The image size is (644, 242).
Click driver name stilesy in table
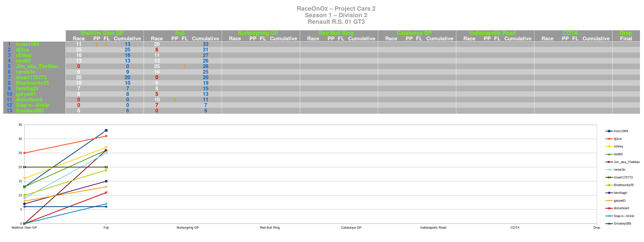click(24, 55)
